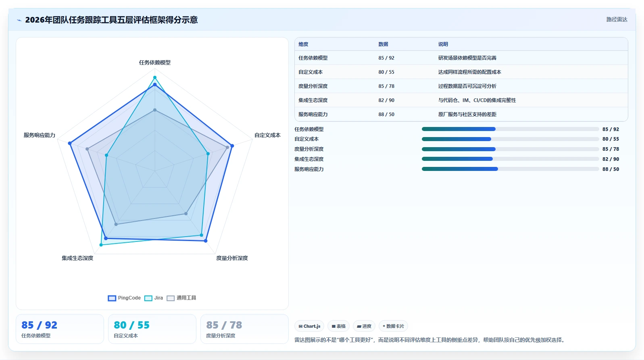Click the 85 / 78 table data cell
Viewport: 644px width, 360px height.
(x=386, y=86)
